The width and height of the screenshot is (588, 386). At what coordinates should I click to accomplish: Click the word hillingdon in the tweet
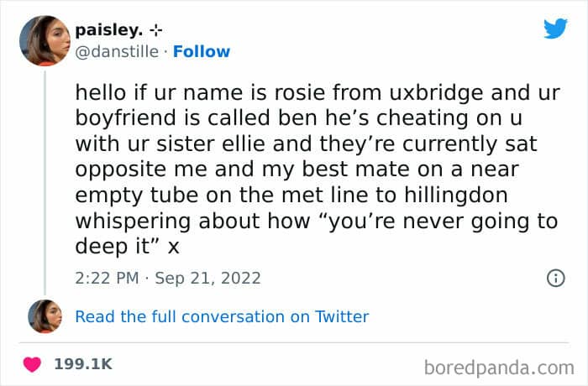pos(455,196)
